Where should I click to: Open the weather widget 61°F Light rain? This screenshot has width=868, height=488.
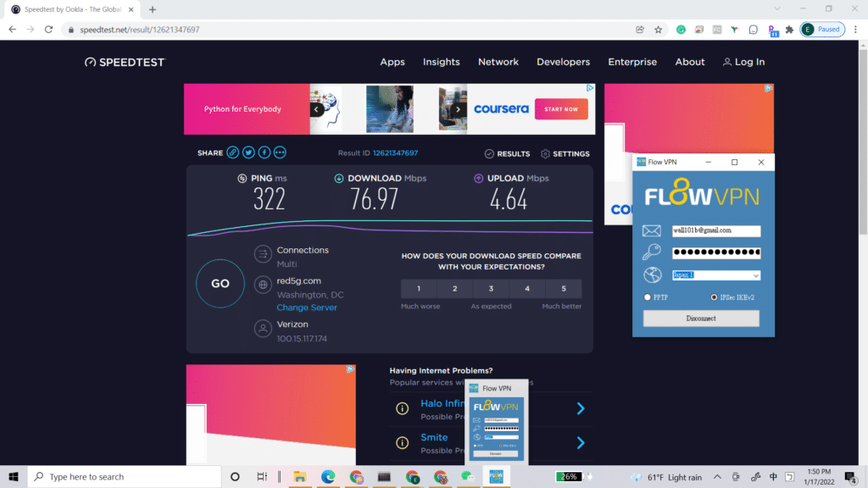coord(668,477)
